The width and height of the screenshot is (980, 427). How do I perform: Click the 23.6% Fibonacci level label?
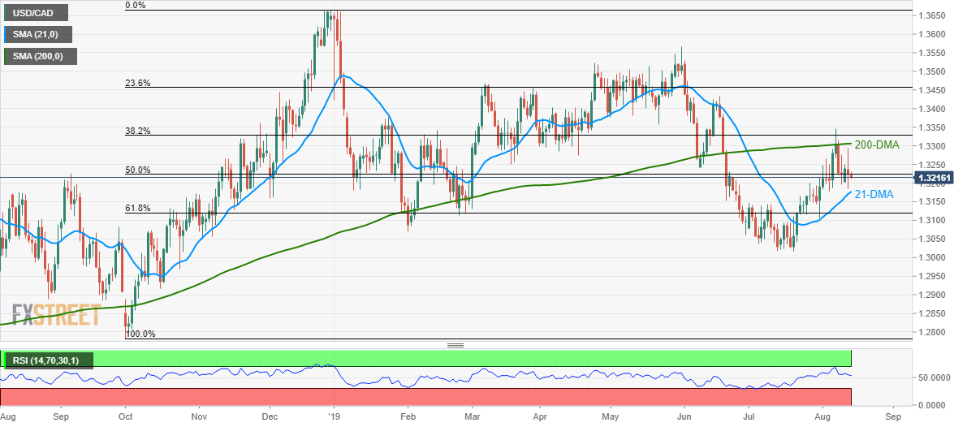(x=137, y=83)
